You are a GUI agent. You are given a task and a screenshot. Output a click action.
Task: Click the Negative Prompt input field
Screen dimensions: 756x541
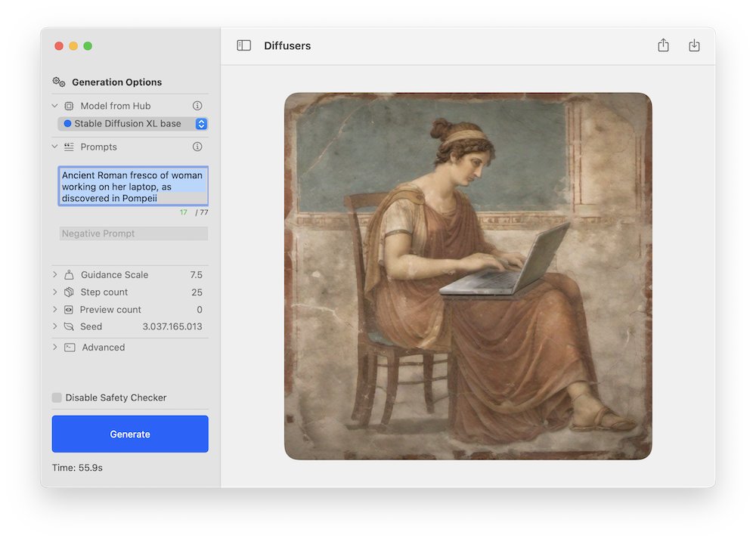pos(134,233)
